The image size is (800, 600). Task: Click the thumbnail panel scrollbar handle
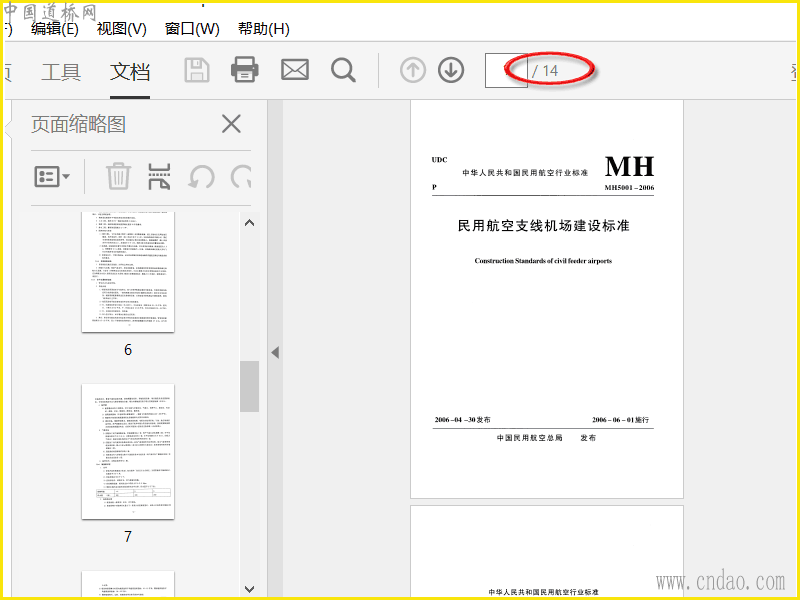click(x=249, y=386)
